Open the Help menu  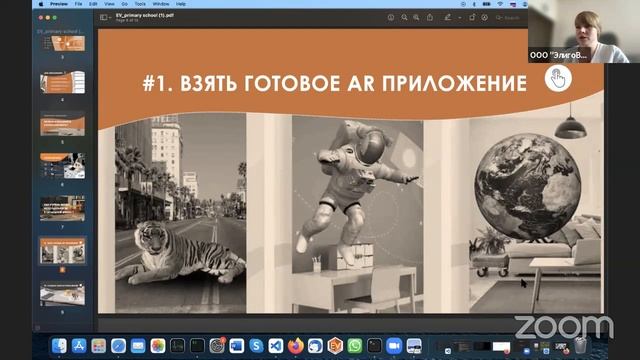[181, 4]
